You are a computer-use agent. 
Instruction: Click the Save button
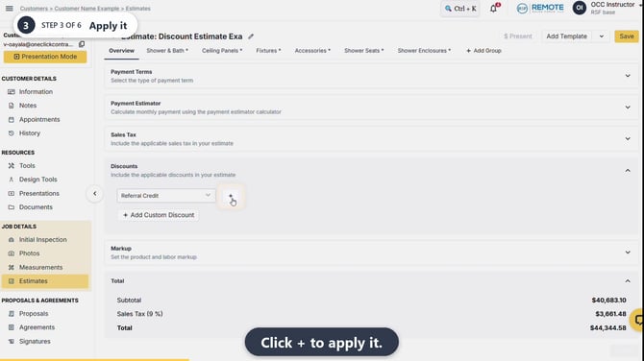[627, 36]
